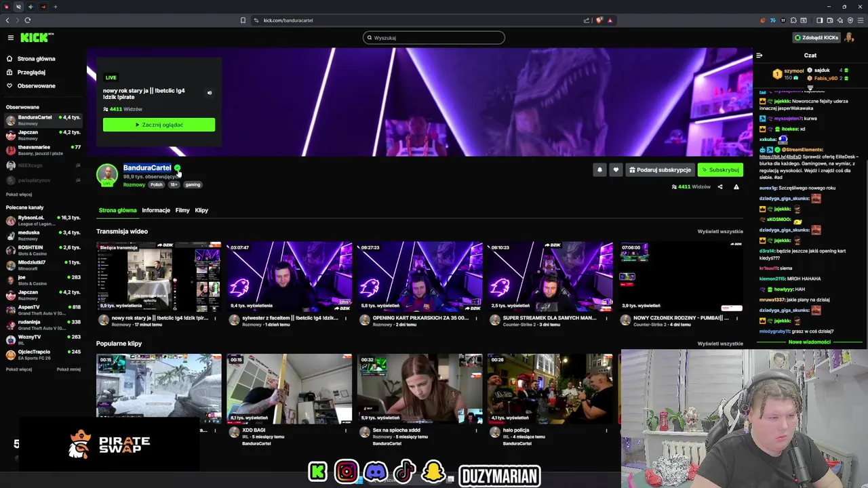Report channel with the warning triangle icon
This screenshot has width=868, height=488.
point(736,187)
